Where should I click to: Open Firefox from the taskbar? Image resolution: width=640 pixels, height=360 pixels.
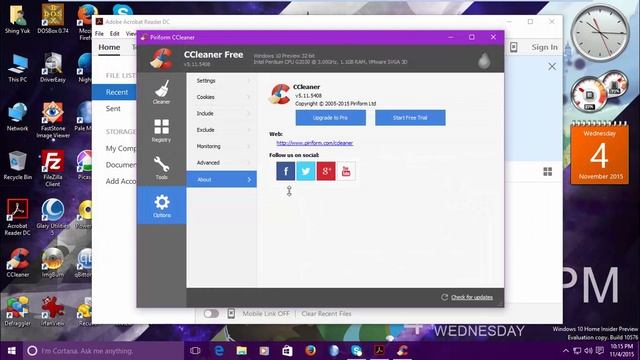click(x=311, y=351)
